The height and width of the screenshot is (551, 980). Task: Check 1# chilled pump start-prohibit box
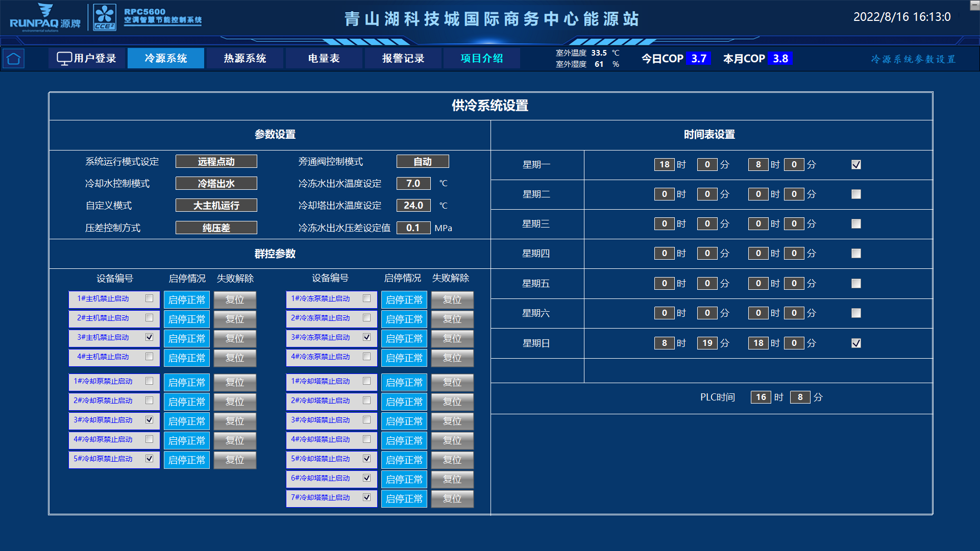366,298
